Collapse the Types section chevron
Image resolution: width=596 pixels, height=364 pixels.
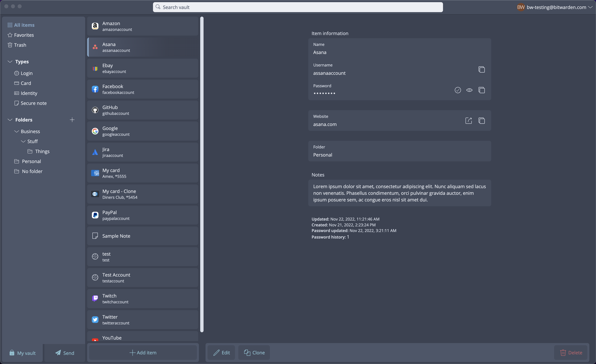pyautogui.click(x=10, y=62)
